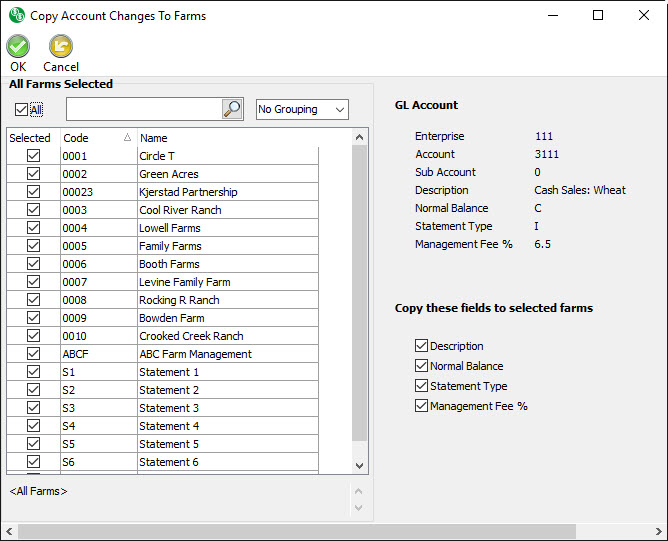
Task: Click the farm search text field
Action: click(x=143, y=109)
